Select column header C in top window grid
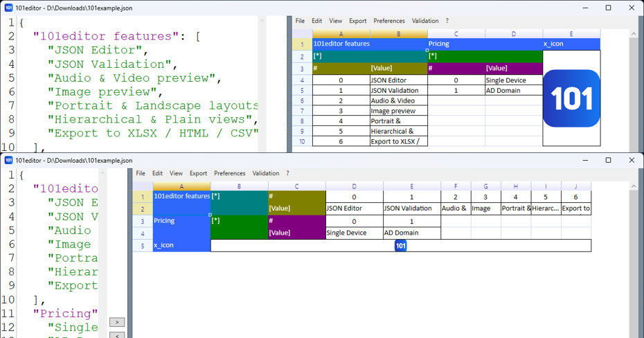 pyautogui.click(x=456, y=34)
